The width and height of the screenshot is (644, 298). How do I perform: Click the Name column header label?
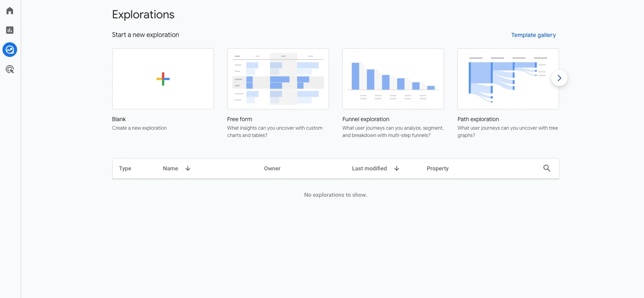pos(170,168)
